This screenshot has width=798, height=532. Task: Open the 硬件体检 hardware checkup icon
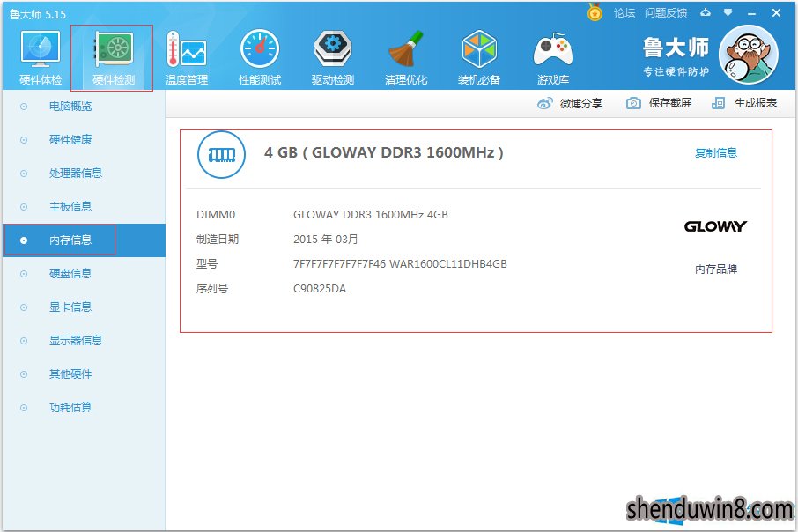coord(41,48)
